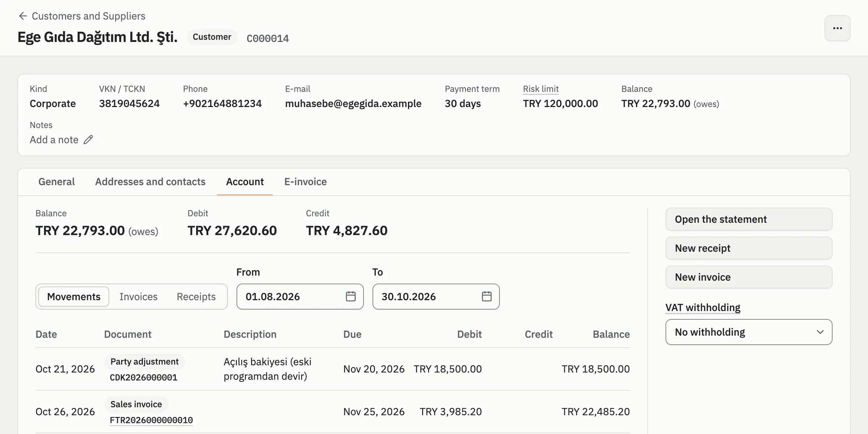Click the customer code C000014
This screenshot has height=434, width=868.
[268, 38]
